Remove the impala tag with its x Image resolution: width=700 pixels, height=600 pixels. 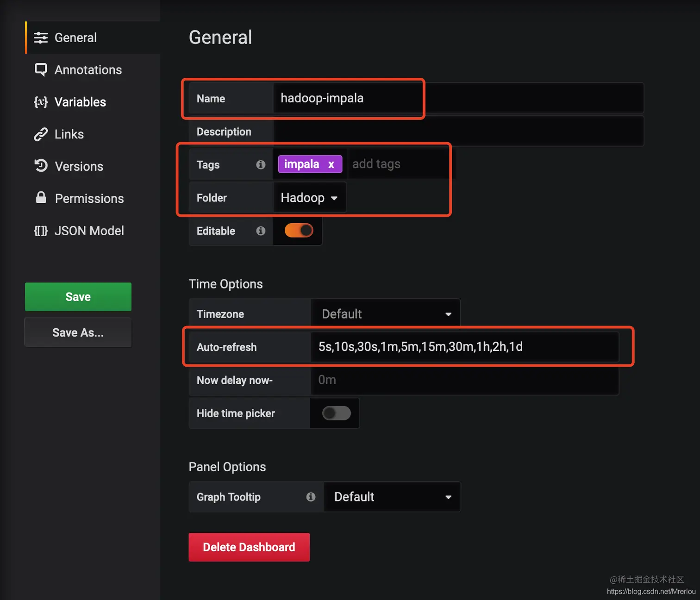(331, 164)
